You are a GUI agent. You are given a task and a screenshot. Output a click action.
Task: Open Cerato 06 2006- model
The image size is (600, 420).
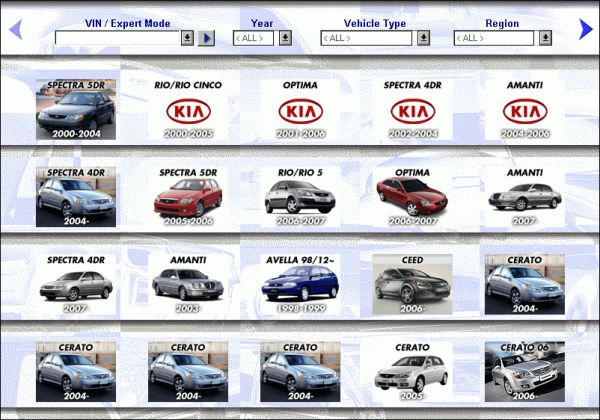click(x=525, y=371)
